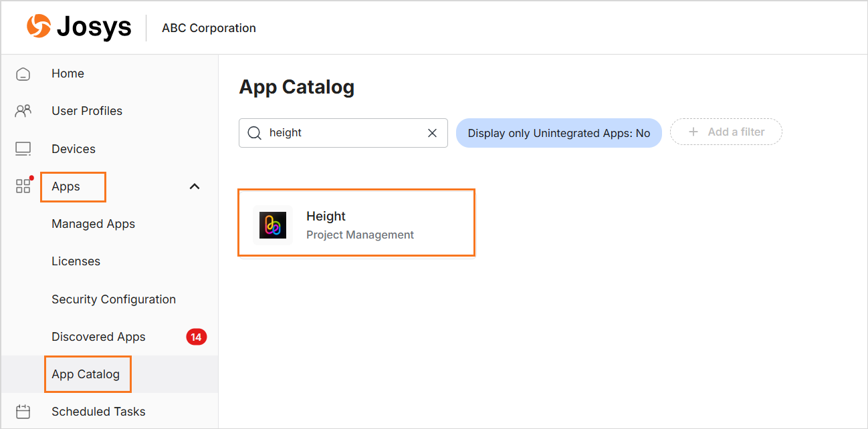Click the Apps grid icon

pos(23,186)
